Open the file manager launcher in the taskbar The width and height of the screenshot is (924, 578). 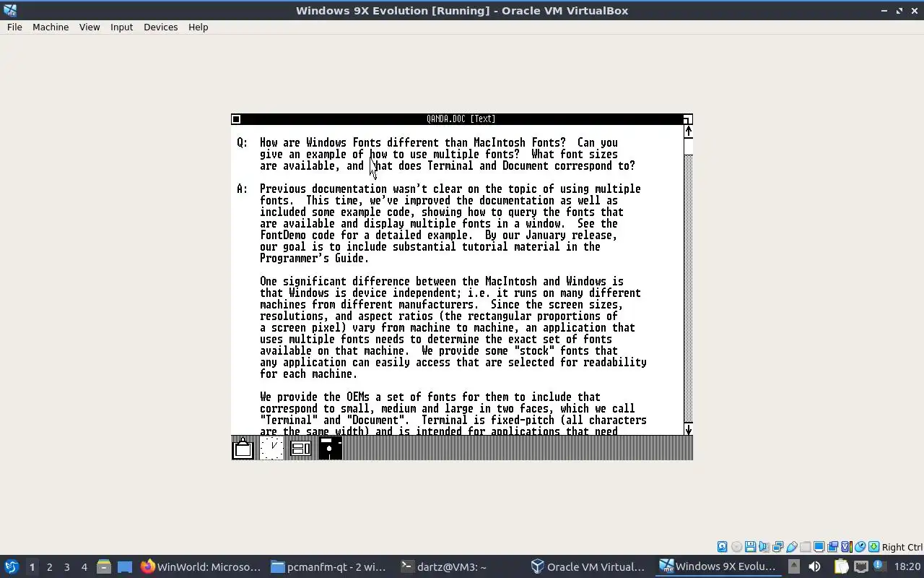103,566
